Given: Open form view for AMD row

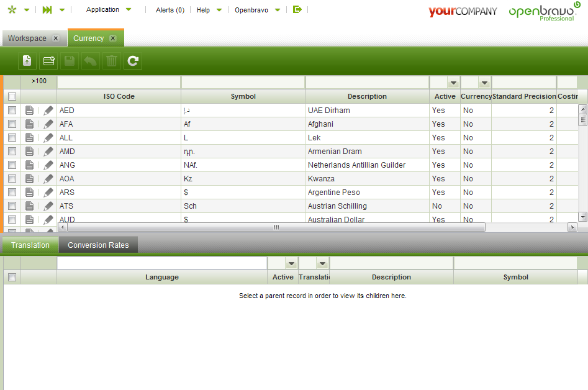Looking at the screenshot, I should 29,151.
